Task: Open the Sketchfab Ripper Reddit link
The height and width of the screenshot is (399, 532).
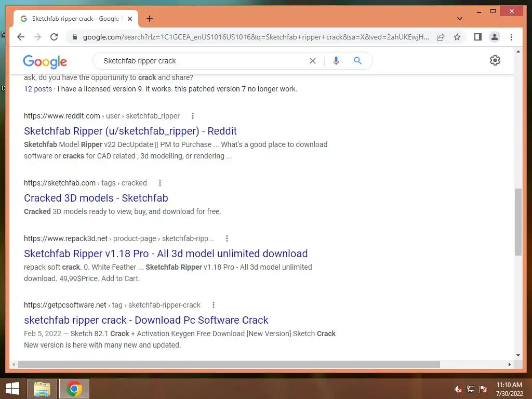Action: pyautogui.click(x=130, y=131)
